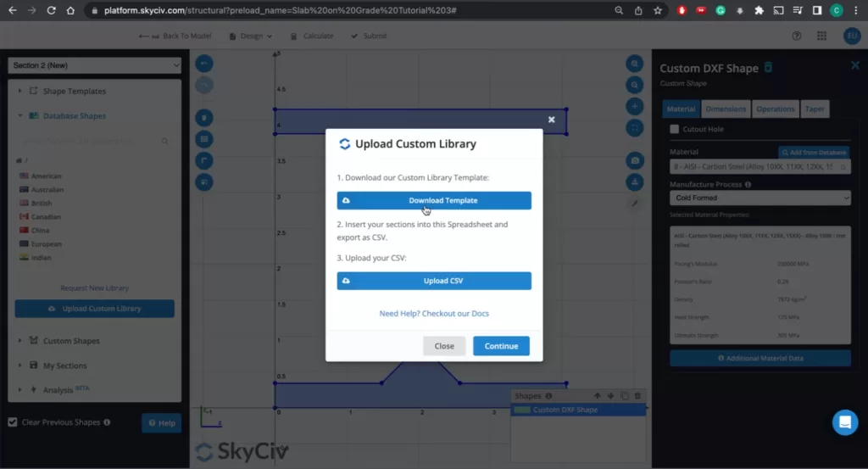
Task: Click the dialog Close button
Action: (x=444, y=346)
